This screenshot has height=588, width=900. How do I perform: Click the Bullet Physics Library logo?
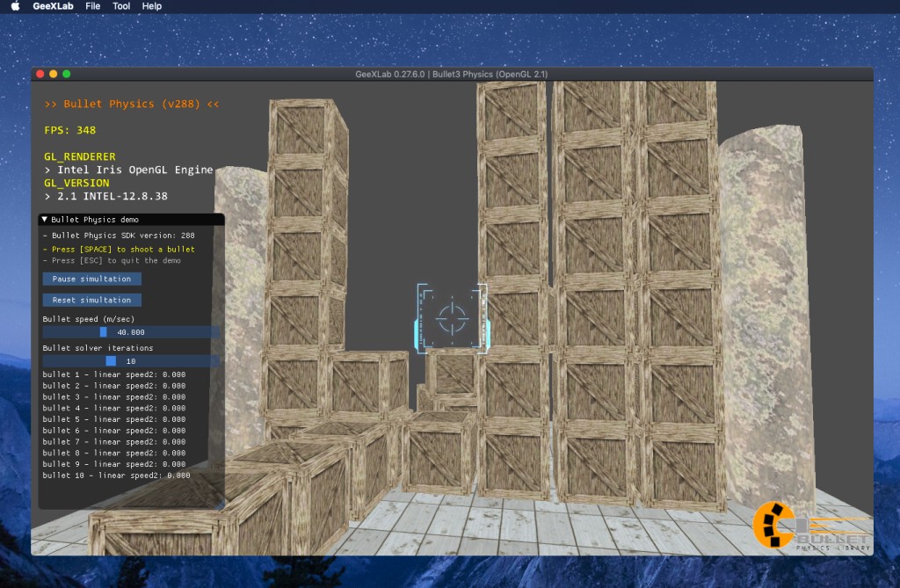pyautogui.click(x=811, y=526)
